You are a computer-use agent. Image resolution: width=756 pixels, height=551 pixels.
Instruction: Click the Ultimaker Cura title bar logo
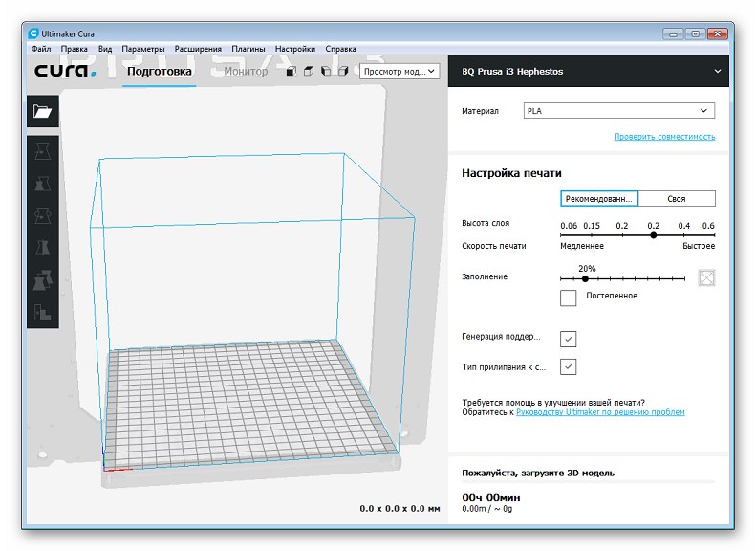coord(33,33)
